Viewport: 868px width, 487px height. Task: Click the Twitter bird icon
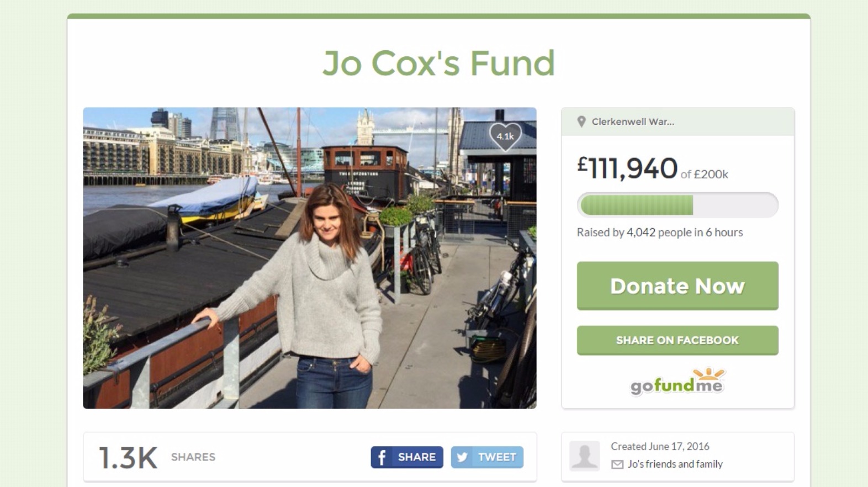[x=462, y=457]
